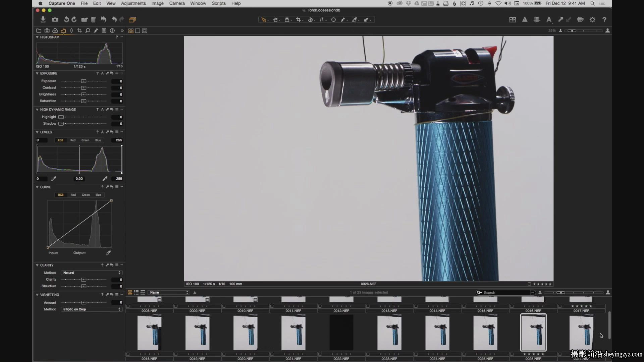This screenshot has height=362, width=644.
Task: Click the Move to Selects folder icon
Action: [85, 20]
